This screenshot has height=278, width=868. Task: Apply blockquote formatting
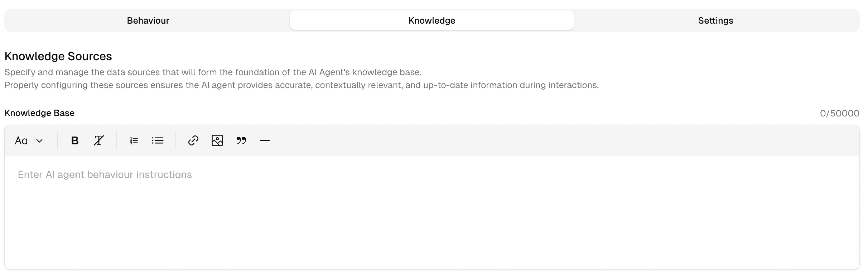(x=241, y=140)
